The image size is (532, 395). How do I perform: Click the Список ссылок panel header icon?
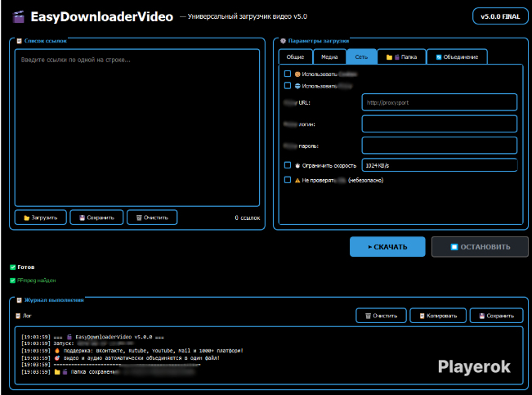[x=20, y=41]
